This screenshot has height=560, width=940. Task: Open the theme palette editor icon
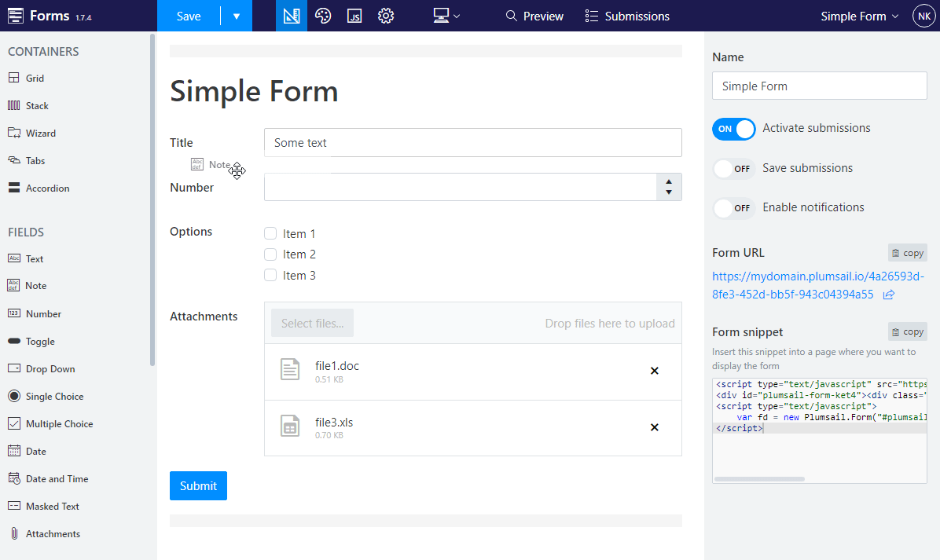(323, 16)
